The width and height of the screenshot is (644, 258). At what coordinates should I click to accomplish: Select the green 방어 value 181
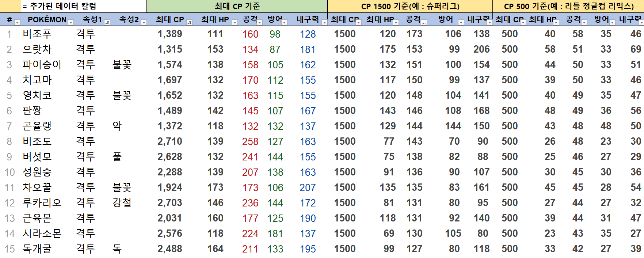[x=275, y=234]
